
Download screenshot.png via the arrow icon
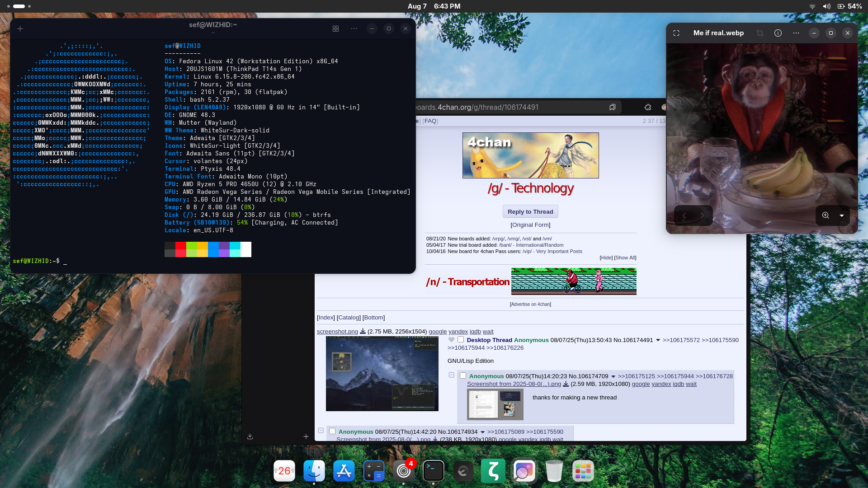tap(363, 331)
